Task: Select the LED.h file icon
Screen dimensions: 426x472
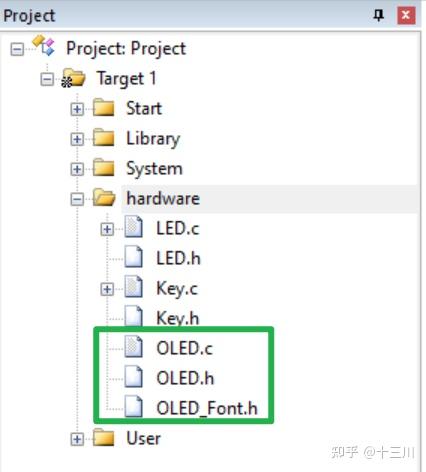Action: click(134, 257)
